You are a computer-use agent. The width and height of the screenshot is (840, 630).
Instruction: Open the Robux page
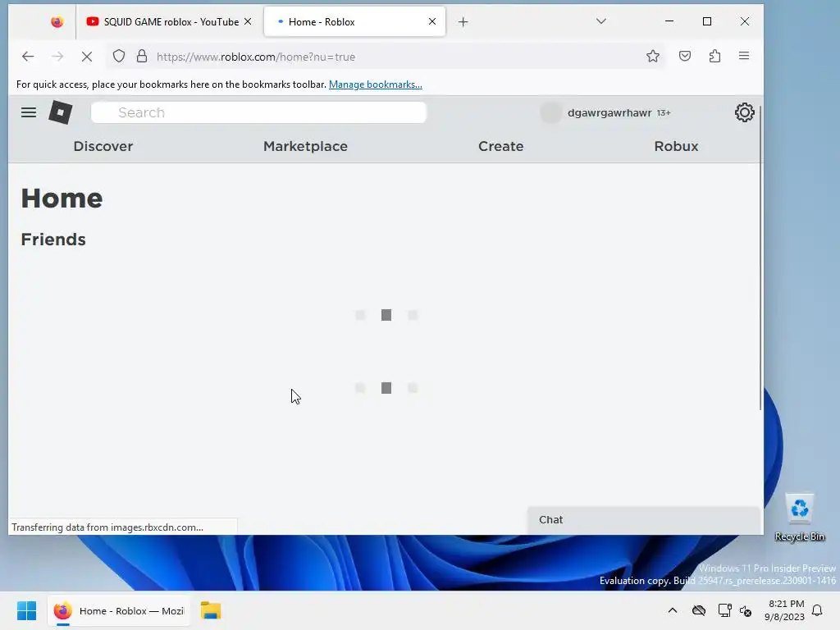coord(676,146)
